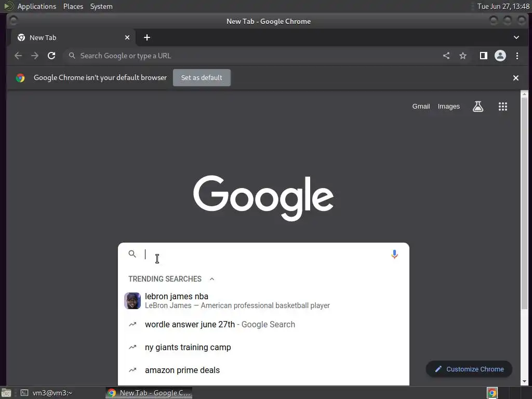532x399 pixels.
Task: Go back with the back arrow
Action: click(x=18, y=56)
